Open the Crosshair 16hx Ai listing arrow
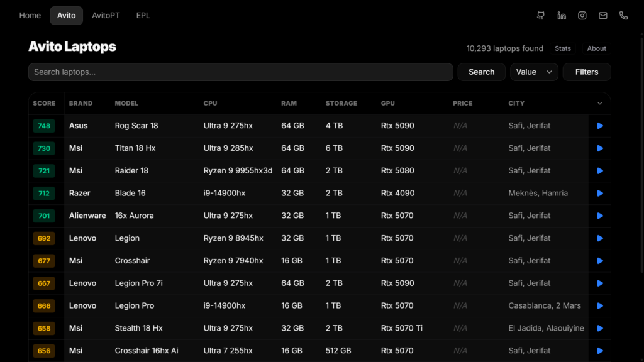Screen dimensions: 644x362 pyautogui.click(x=599, y=351)
